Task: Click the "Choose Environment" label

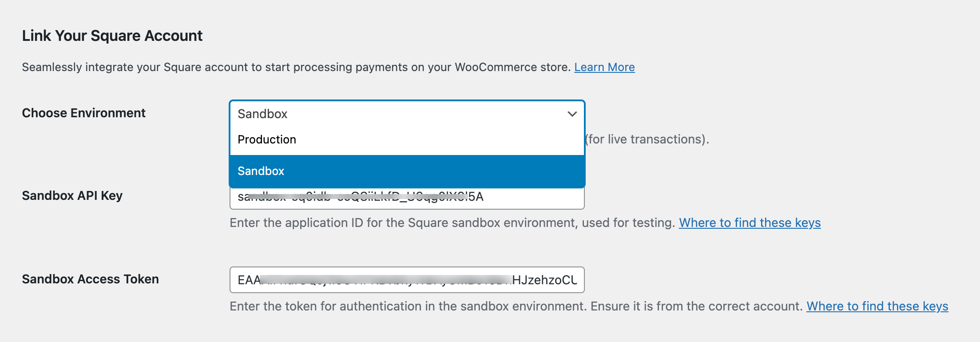Action: (x=83, y=113)
